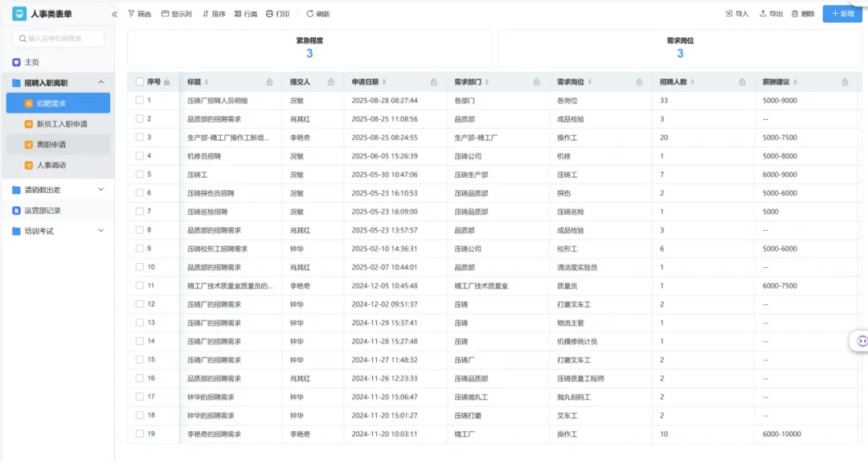Toggle the select-all checkbox beside 序号
This screenshot has width=868, height=461.
pos(140,82)
